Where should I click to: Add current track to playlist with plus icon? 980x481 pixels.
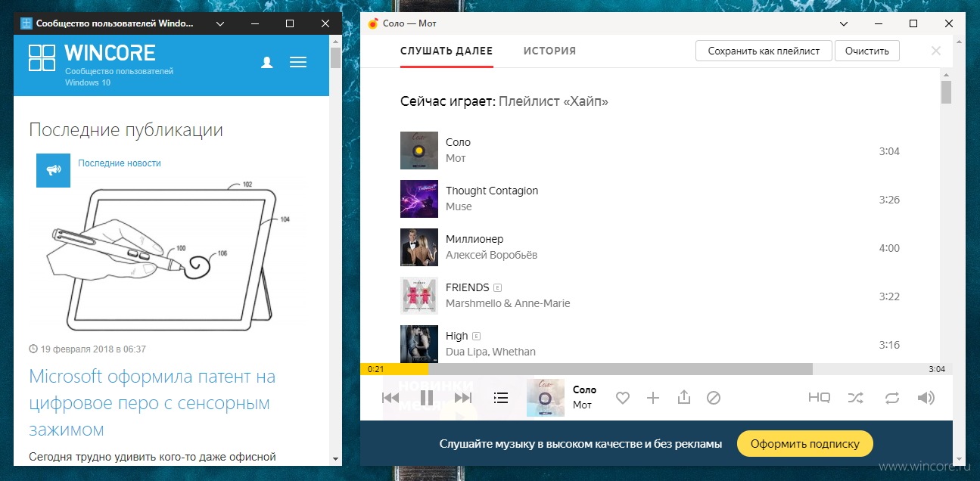(653, 398)
